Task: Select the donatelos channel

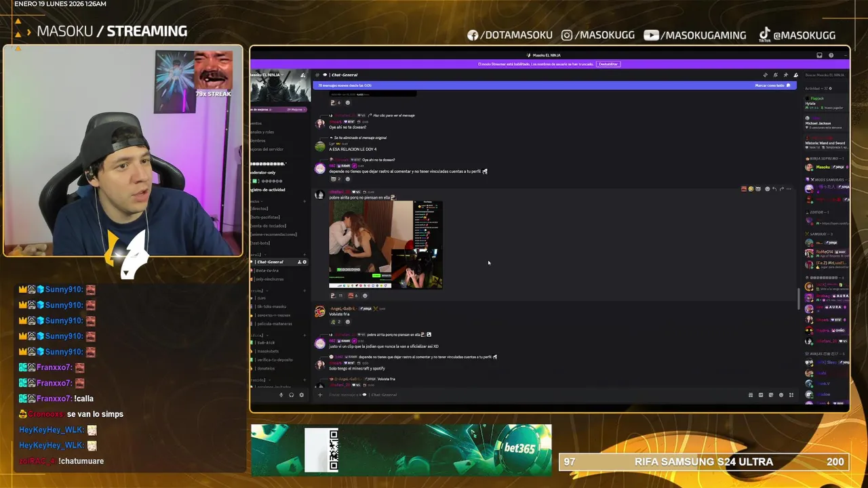Action: tap(267, 368)
